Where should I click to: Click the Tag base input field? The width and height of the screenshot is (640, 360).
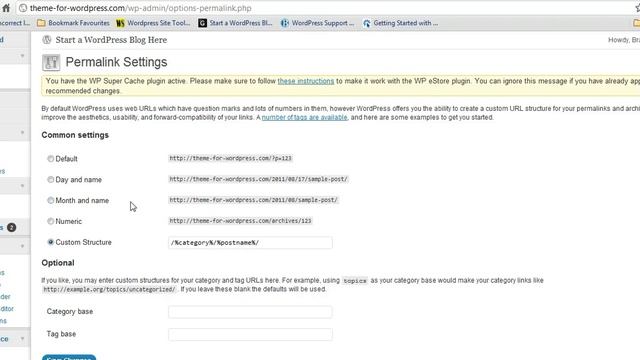tap(250, 334)
